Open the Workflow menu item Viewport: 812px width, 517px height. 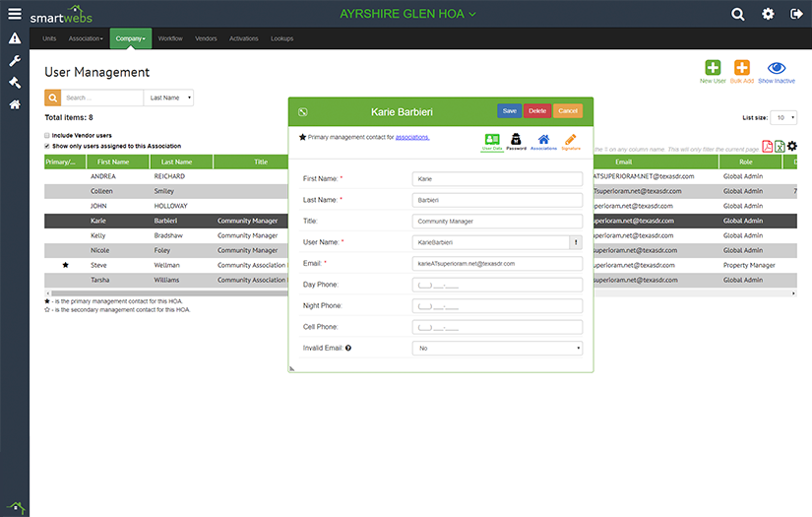170,38
